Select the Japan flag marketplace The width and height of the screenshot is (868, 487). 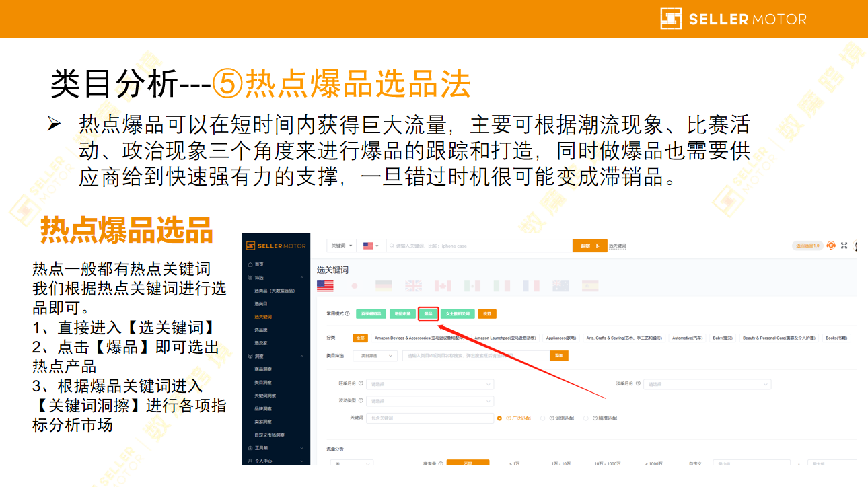pos(355,286)
